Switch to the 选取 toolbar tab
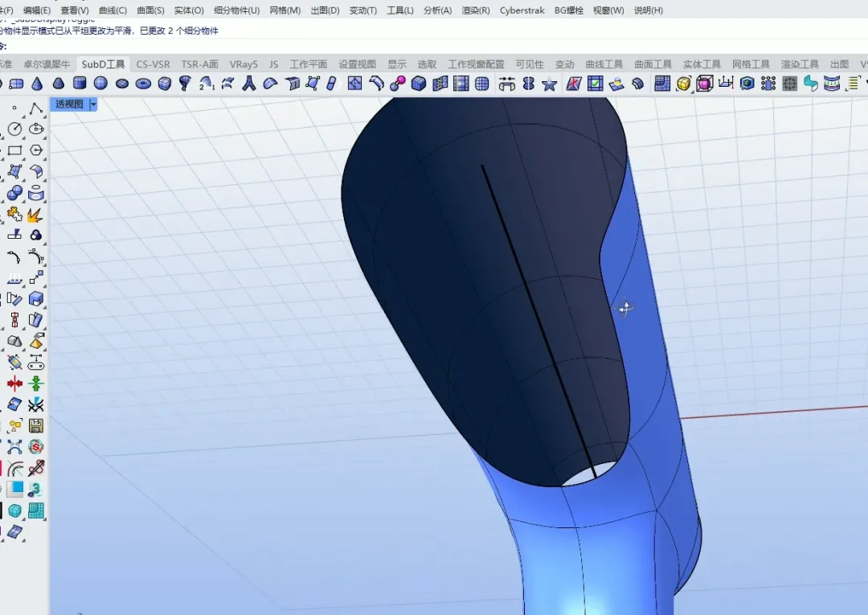The height and width of the screenshot is (615, 868). [x=427, y=64]
